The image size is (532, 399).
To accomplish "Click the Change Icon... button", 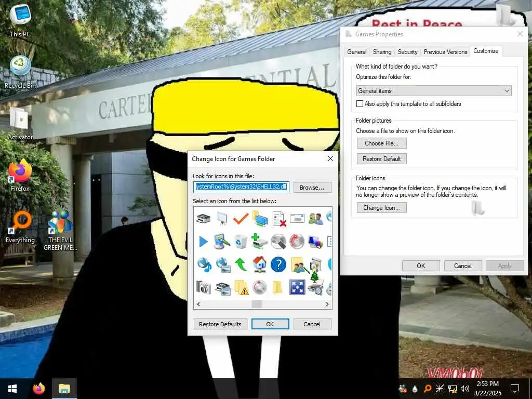I will (382, 208).
